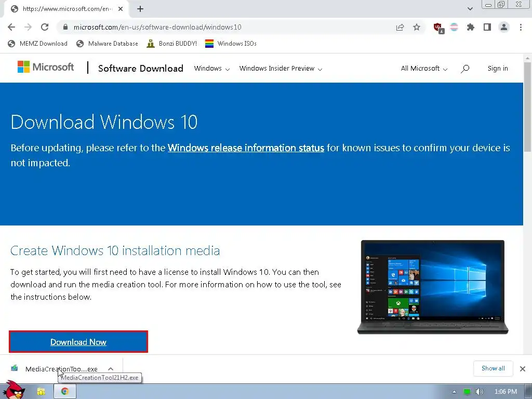Screen dimensions: 532x399
Task: Open the Bonzi BUDDY! bookmark
Action: click(171, 44)
